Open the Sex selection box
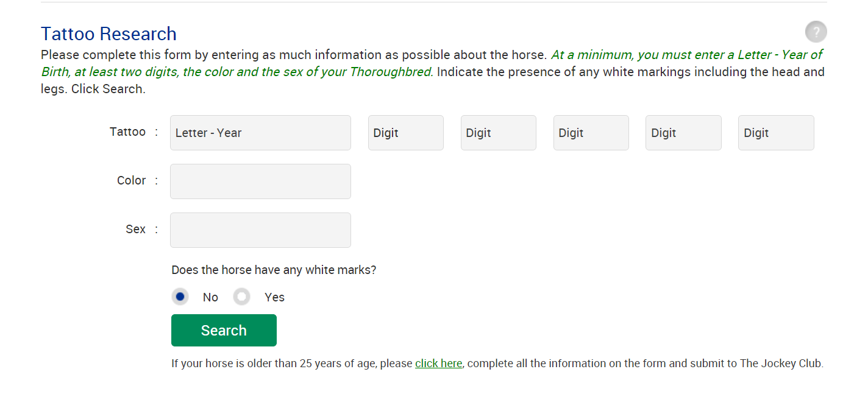868x397 pixels. point(260,230)
